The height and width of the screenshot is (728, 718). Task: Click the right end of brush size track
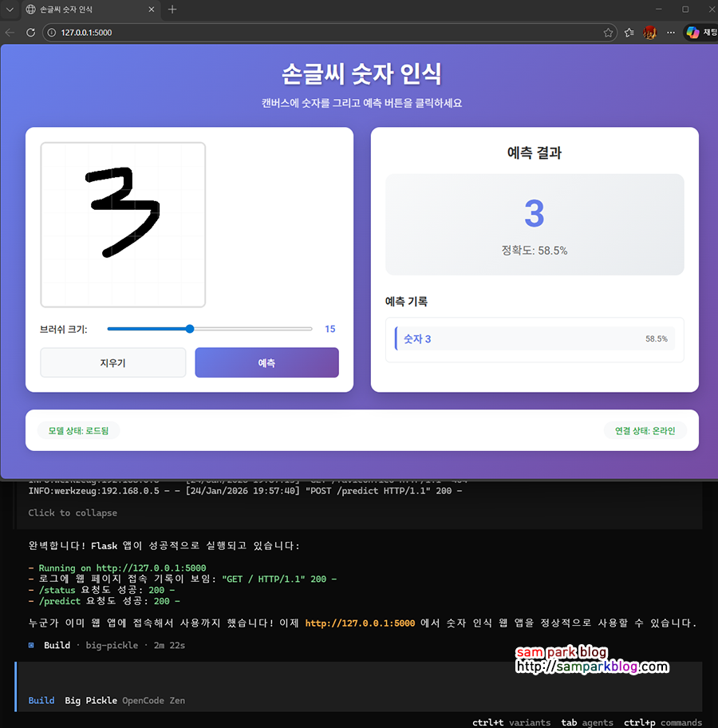pos(310,329)
